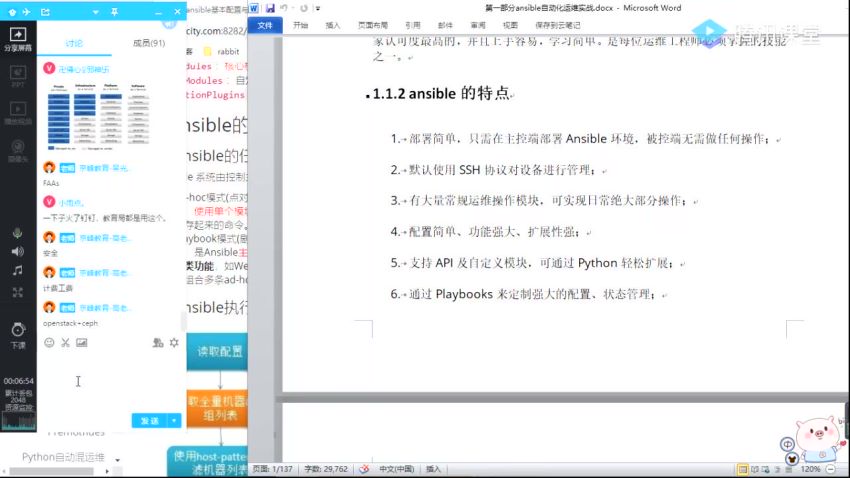The height and width of the screenshot is (478, 850).
Task: Click the 插入 insert mode indicator
Action: [x=433, y=469]
